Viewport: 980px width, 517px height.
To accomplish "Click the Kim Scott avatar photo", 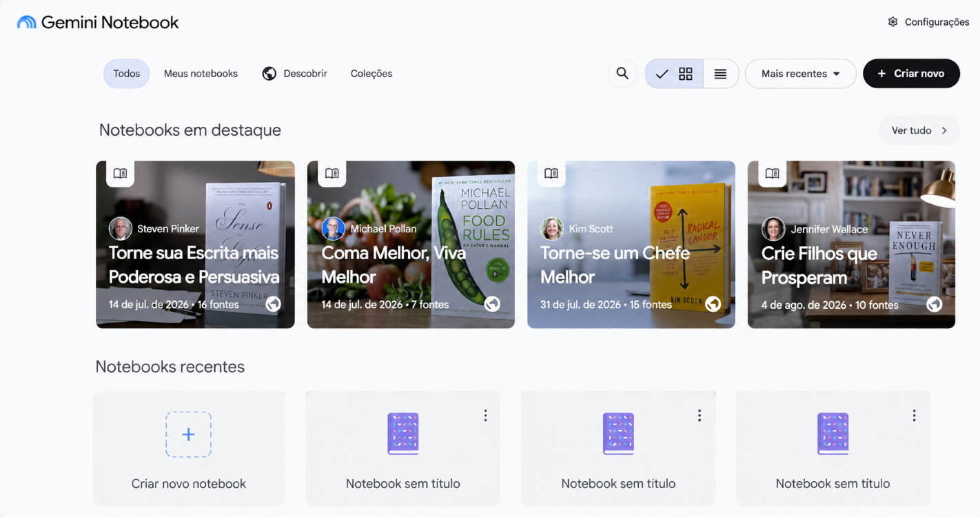I will click(x=552, y=228).
